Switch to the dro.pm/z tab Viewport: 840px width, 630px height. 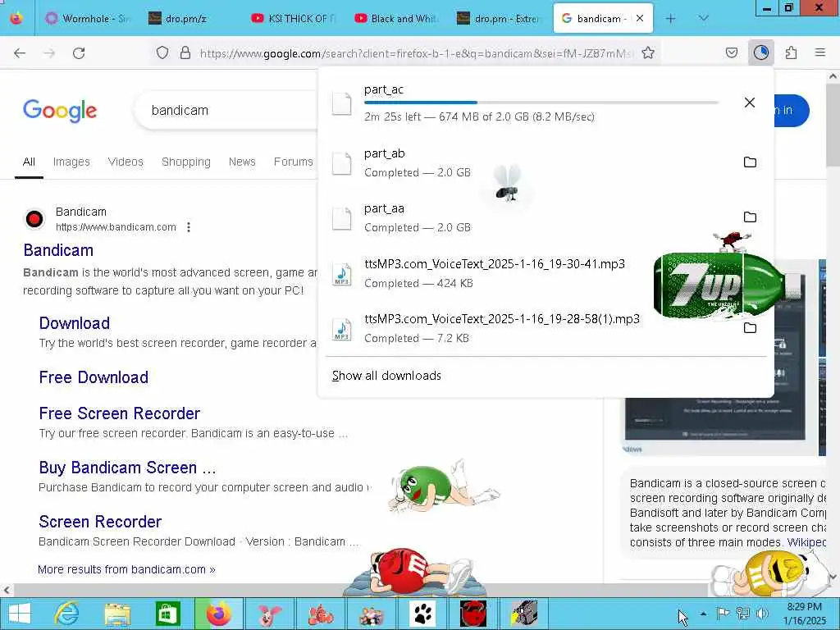191,19
